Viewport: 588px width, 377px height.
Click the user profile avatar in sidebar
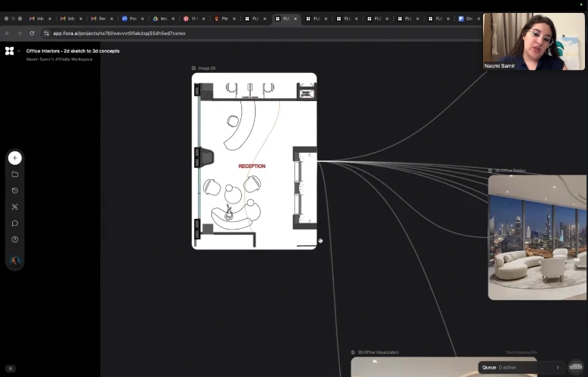pos(14,261)
